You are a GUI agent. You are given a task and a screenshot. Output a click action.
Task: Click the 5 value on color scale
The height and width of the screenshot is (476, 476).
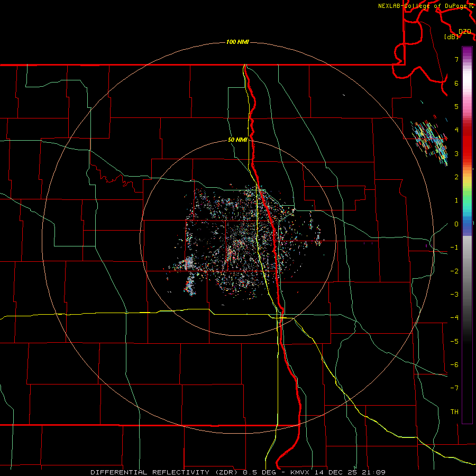[x=456, y=106]
